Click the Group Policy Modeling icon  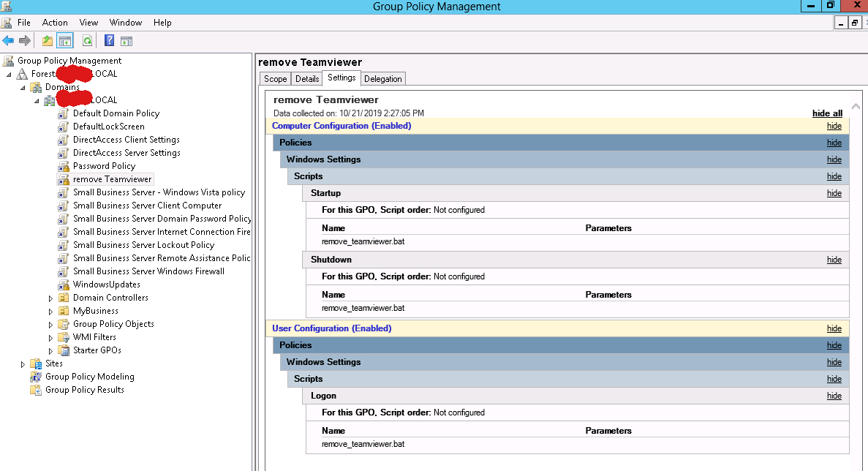pos(36,377)
